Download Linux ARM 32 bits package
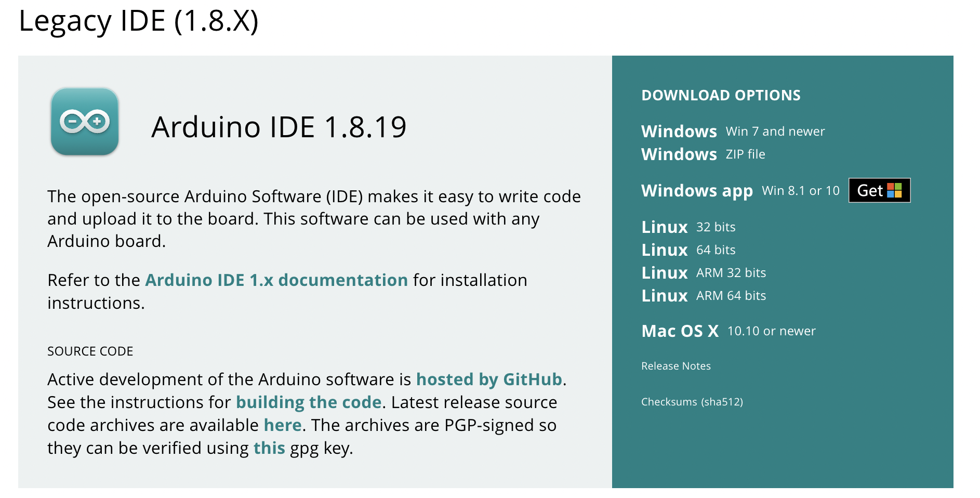 click(704, 272)
